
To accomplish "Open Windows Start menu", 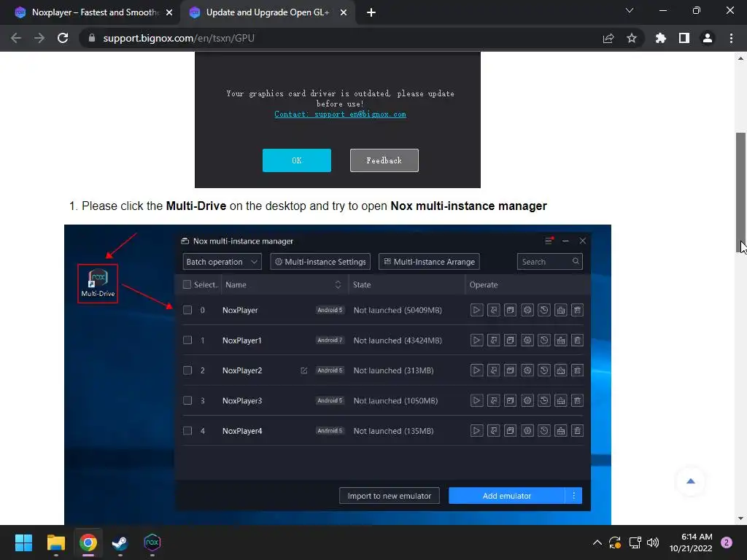I will [23, 542].
